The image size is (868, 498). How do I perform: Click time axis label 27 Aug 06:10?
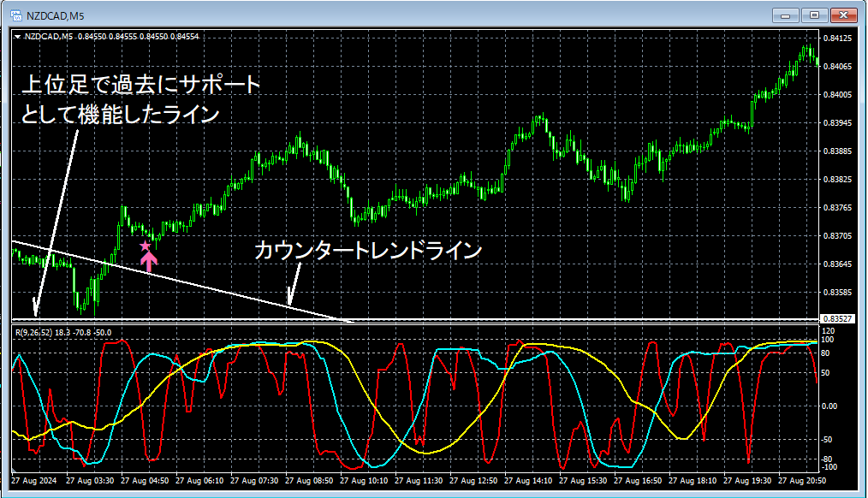[x=199, y=481]
